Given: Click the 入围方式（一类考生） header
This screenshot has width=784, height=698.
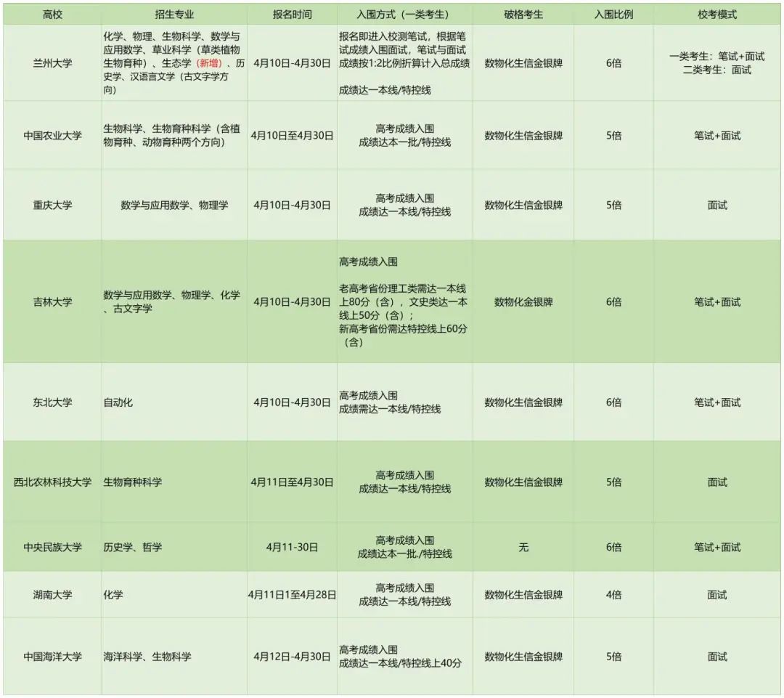Looking at the screenshot, I should [x=404, y=15].
